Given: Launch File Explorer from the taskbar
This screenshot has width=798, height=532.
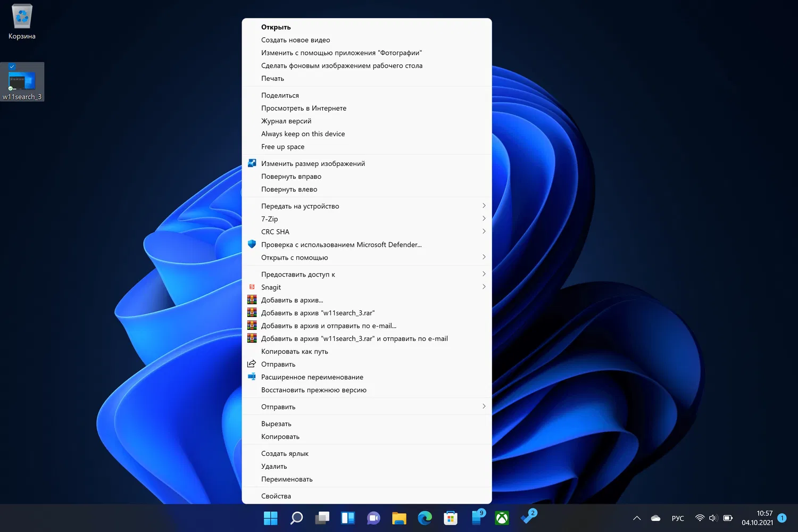Looking at the screenshot, I should (x=399, y=518).
